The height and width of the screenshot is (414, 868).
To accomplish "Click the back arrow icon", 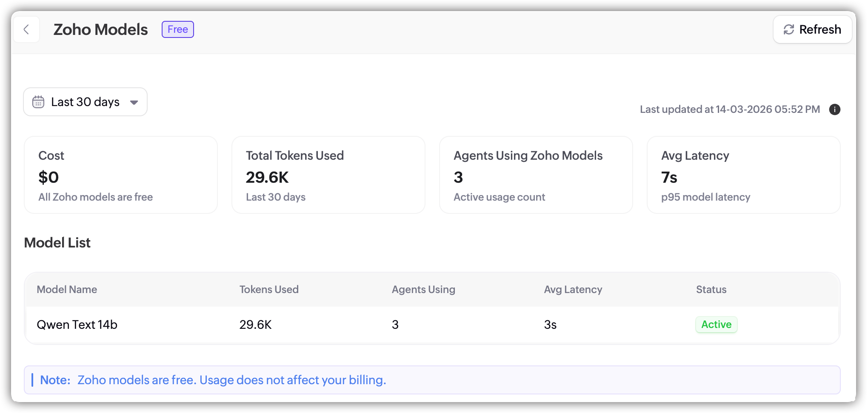I will 26,29.
